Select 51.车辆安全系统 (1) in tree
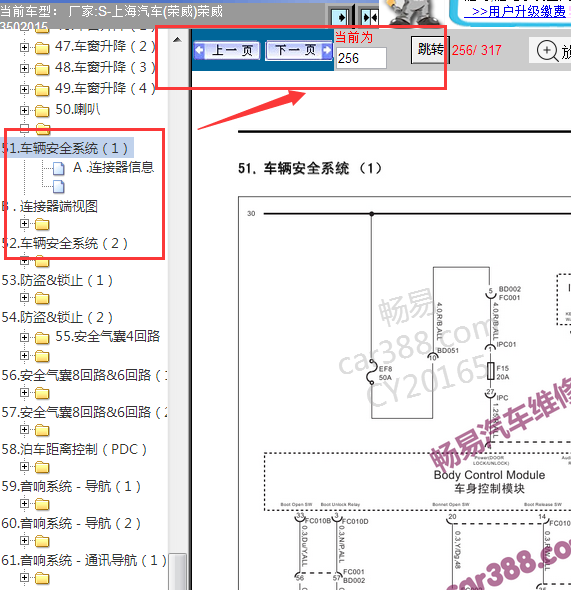Screen dimensions: 571x590 point(67,148)
